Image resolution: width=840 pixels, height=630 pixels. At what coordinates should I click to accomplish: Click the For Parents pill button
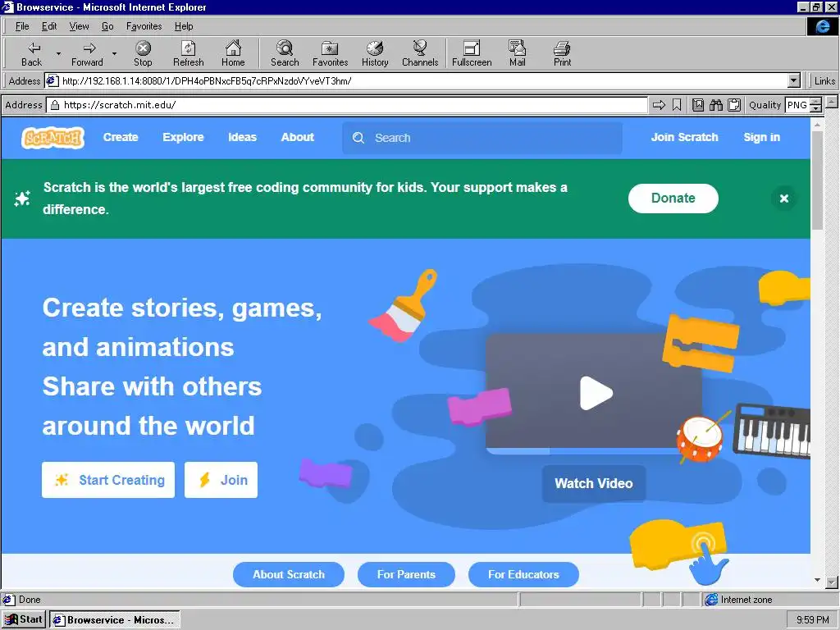[406, 574]
